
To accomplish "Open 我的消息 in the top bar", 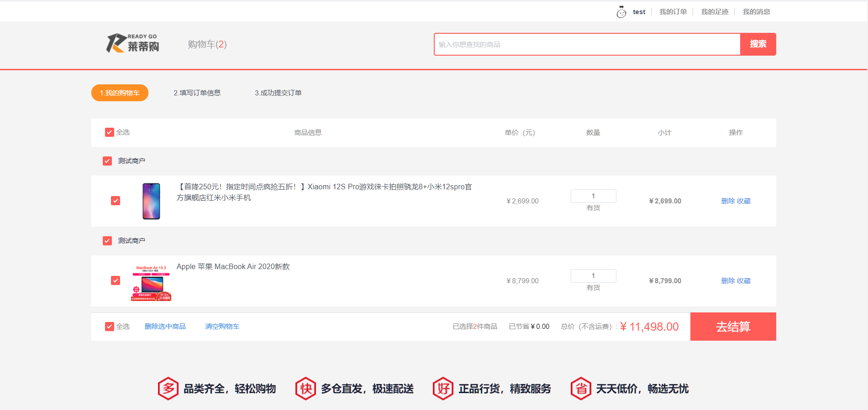I will point(756,12).
